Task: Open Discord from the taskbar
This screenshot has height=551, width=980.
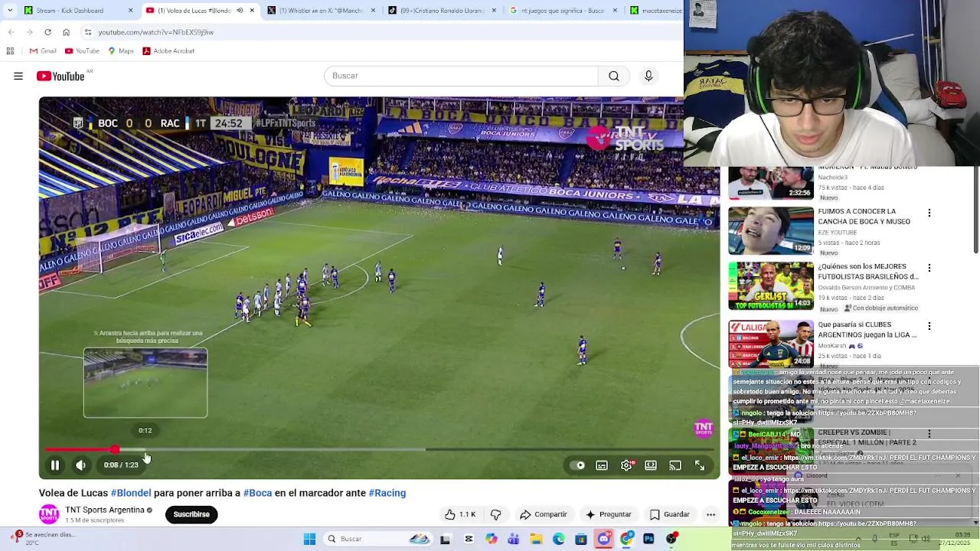Action: (x=604, y=539)
